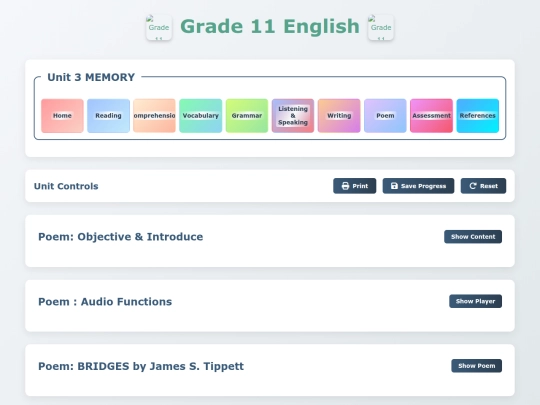Click Poem : Audio Functions heading
540x405 pixels.
pyautogui.click(x=105, y=302)
